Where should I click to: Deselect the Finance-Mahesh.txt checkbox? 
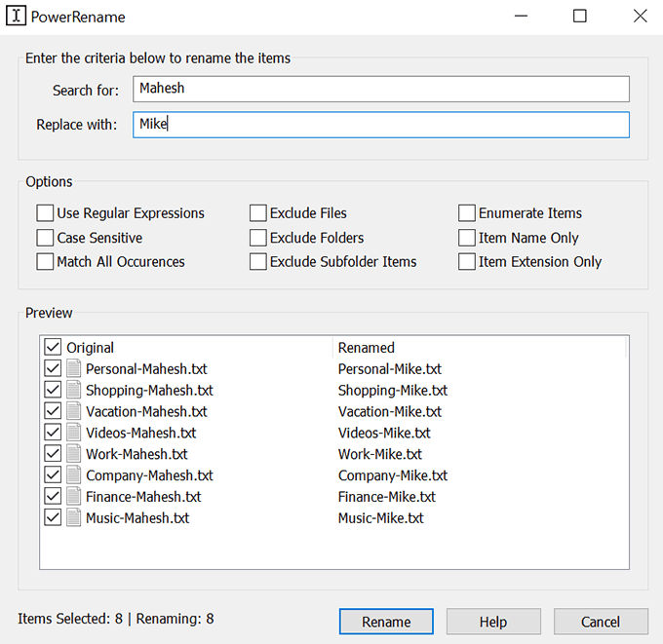coord(53,497)
